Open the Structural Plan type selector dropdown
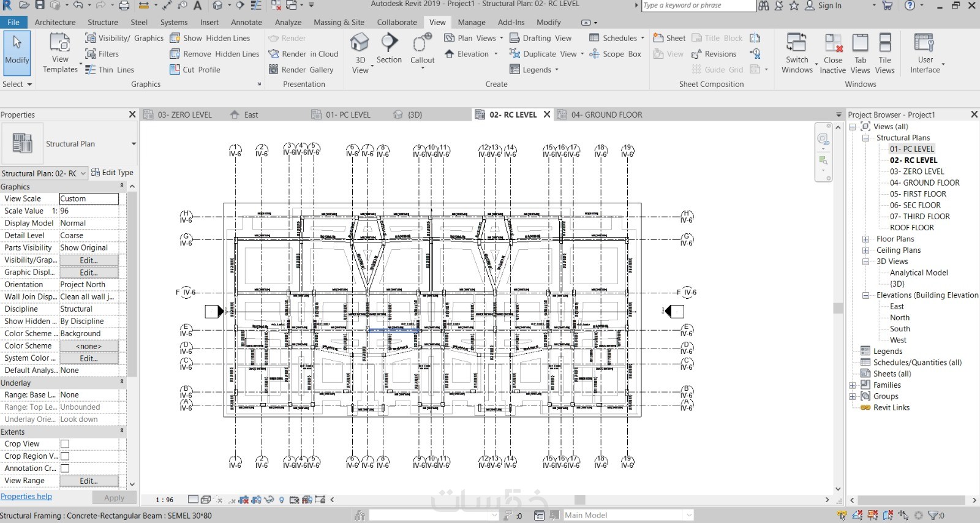This screenshot has height=523, width=980. pyautogui.click(x=134, y=144)
